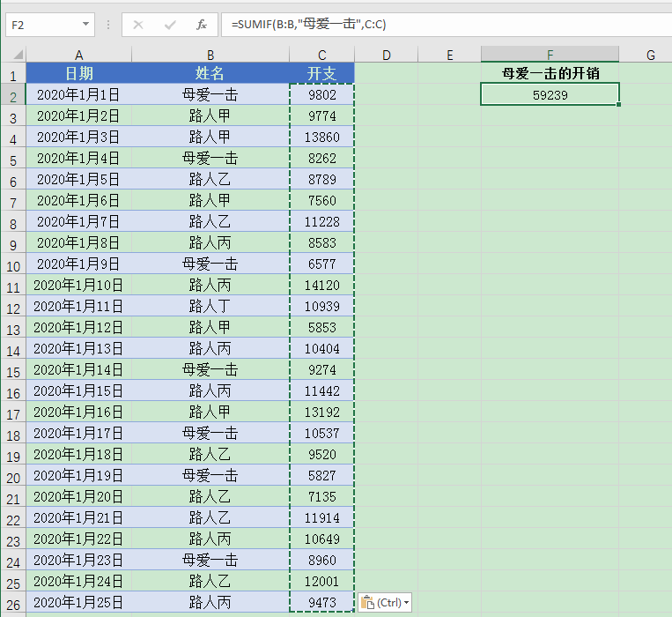This screenshot has width=672, height=617.
Task: Click the expense cell 11914
Action: (321, 517)
